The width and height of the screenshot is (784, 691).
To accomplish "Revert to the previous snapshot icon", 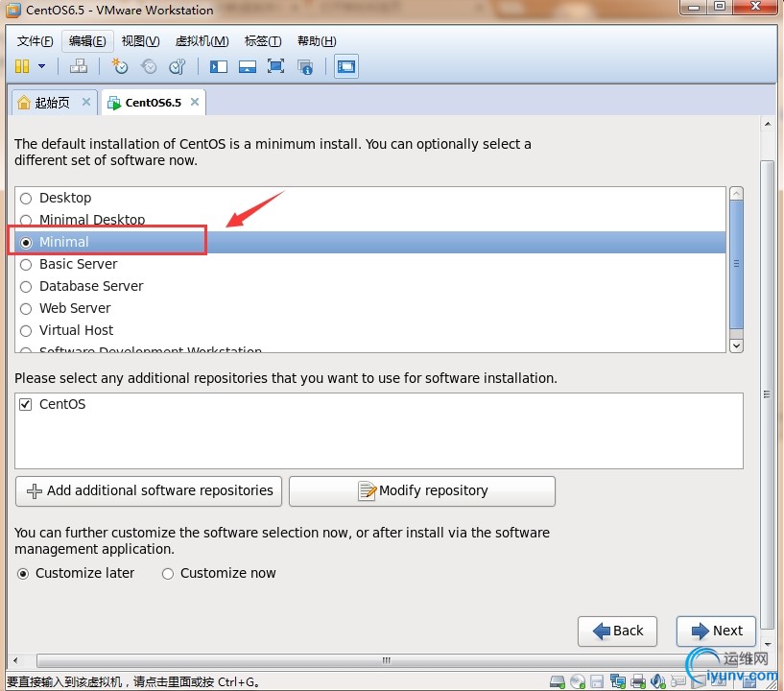I will pos(149,66).
